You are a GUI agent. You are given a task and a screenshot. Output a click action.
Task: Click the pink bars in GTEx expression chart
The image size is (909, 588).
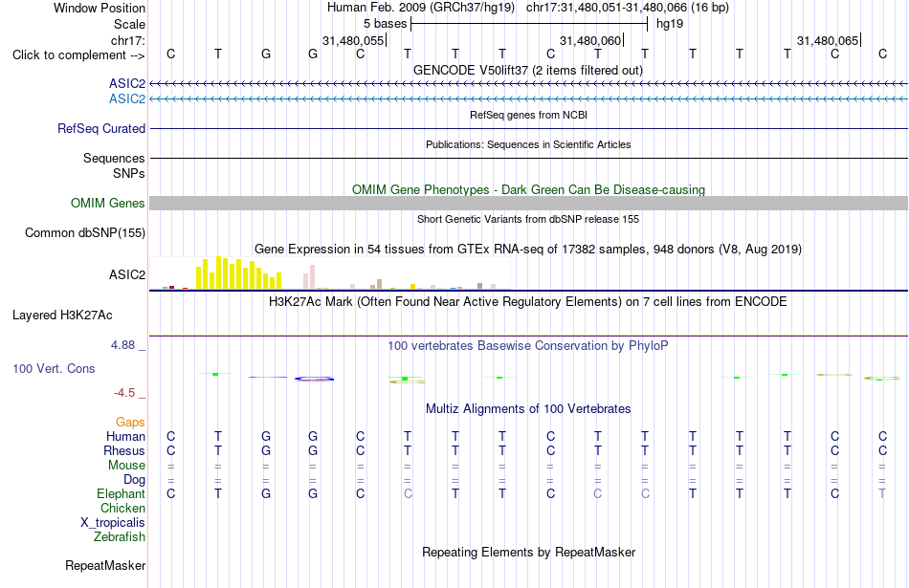click(x=309, y=277)
